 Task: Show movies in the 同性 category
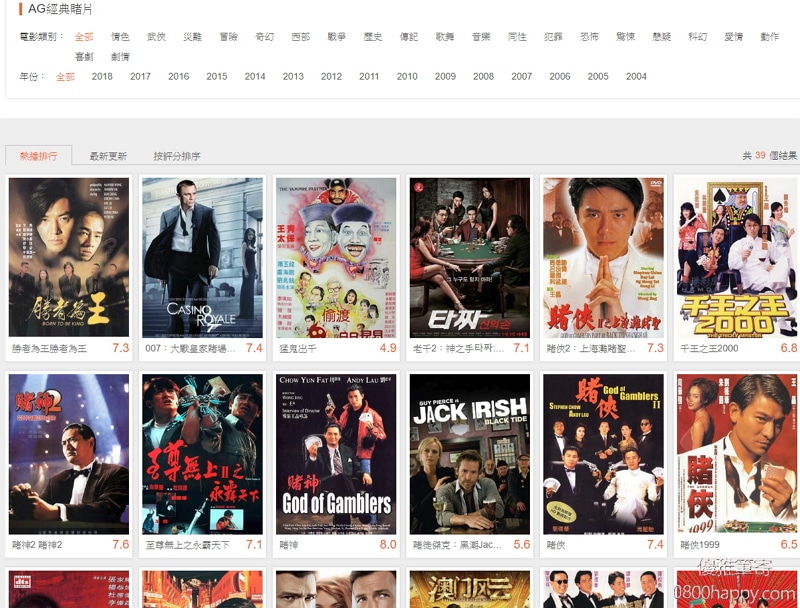517,37
